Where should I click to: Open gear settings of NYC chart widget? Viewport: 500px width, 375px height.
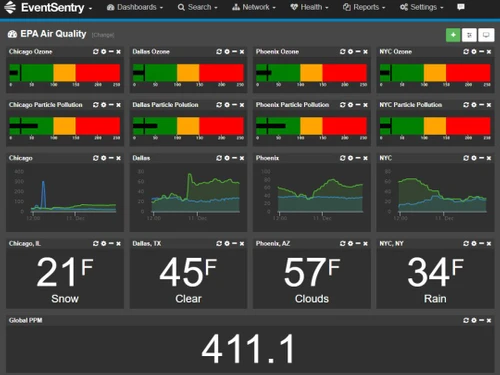[x=474, y=158]
